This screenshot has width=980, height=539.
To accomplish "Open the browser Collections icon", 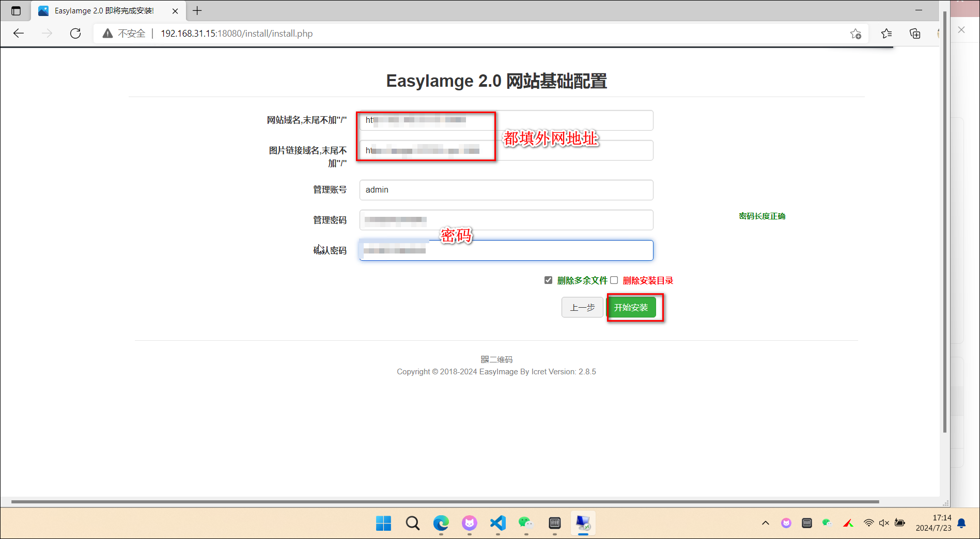I will point(915,34).
